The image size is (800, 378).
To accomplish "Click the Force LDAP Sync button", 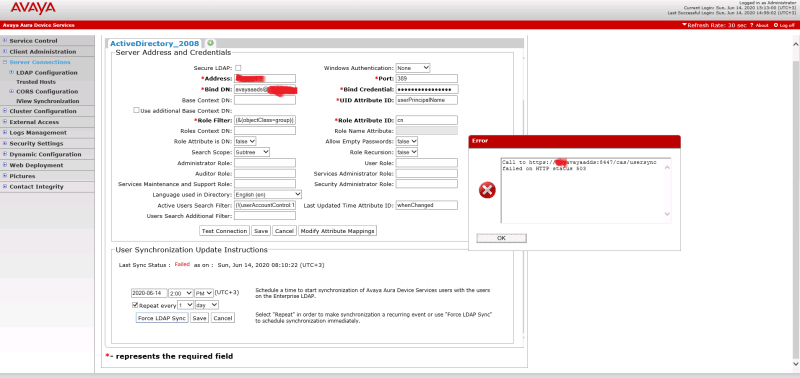I will pos(162,318).
